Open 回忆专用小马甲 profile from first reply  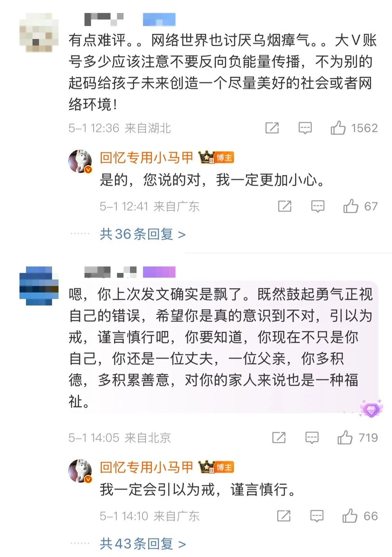pos(146,158)
